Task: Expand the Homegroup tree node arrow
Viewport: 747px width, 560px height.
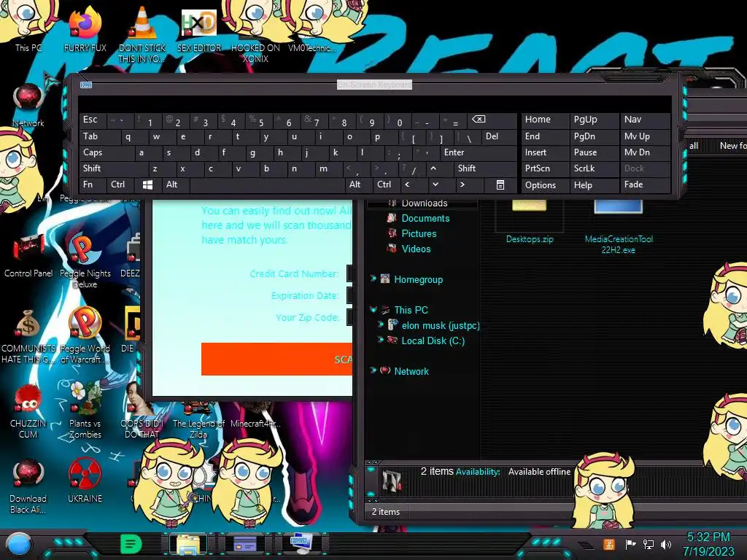Action: pos(373,279)
